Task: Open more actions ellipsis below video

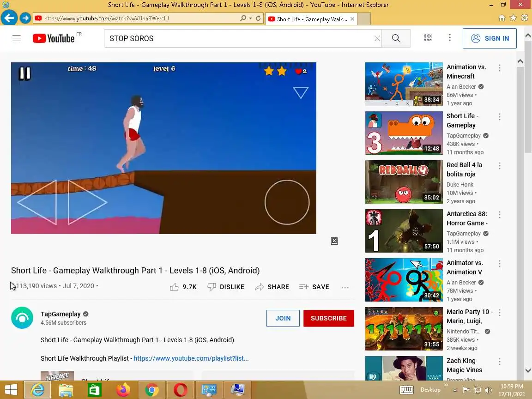Action: click(x=345, y=287)
